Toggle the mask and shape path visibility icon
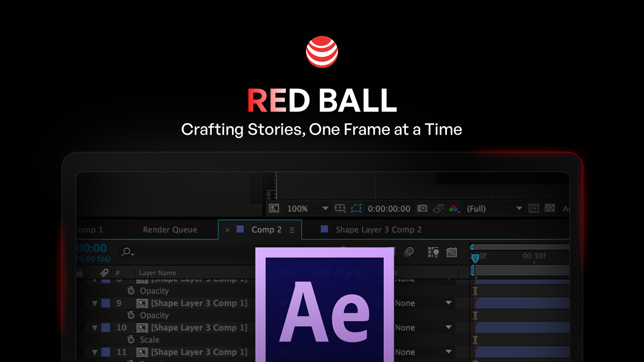644x362 pixels. [356, 208]
